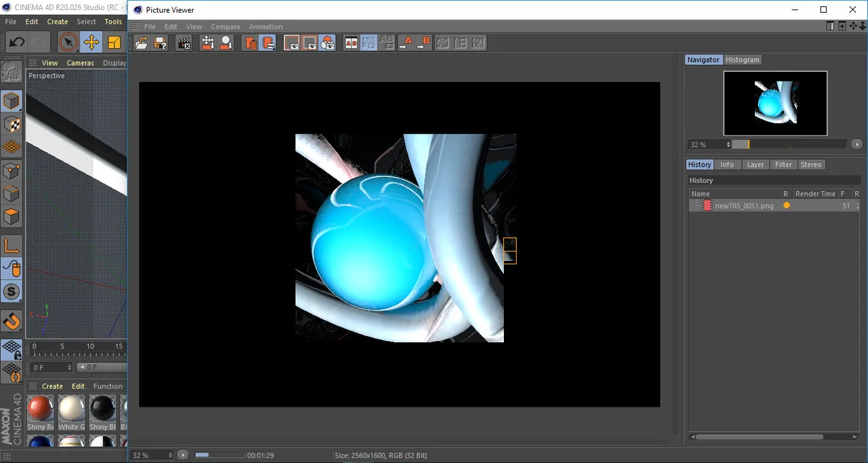
Task: Click first grayed compare layout icon
Action: (x=443, y=43)
